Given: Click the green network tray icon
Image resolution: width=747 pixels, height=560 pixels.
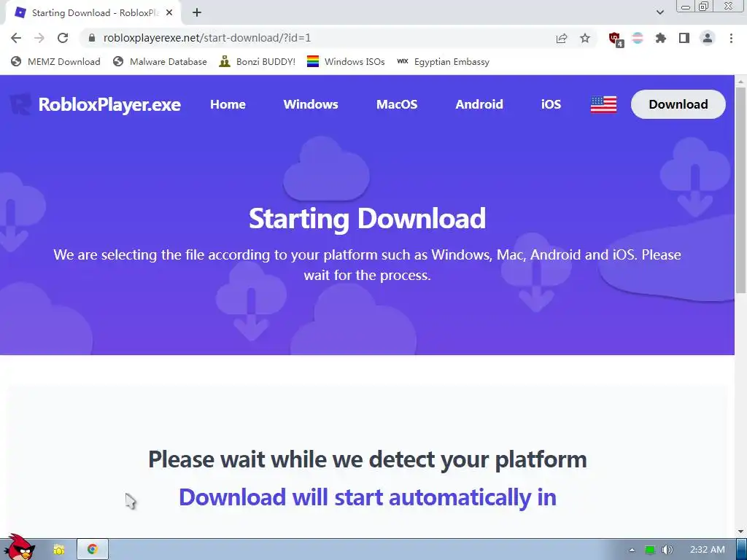Looking at the screenshot, I should click(650, 550).
